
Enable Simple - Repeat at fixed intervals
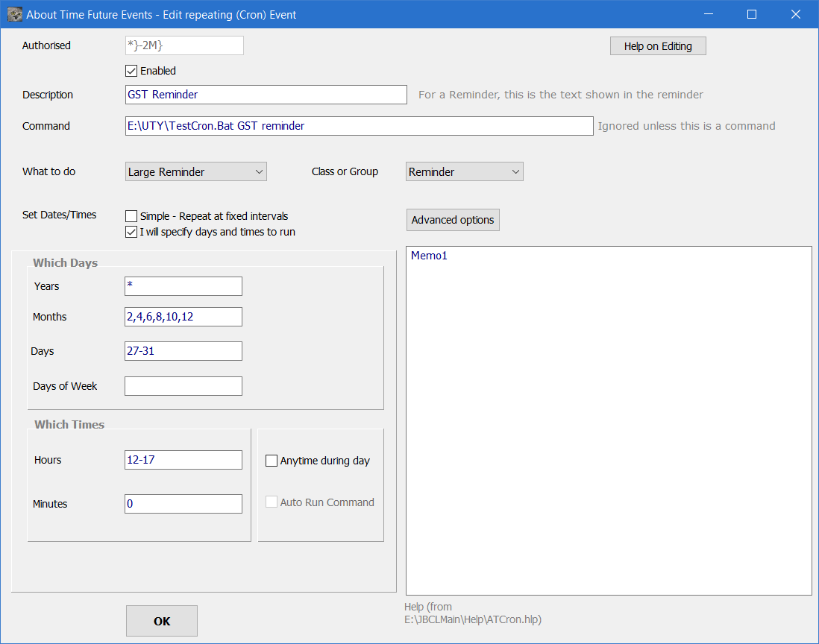point(131,216)
